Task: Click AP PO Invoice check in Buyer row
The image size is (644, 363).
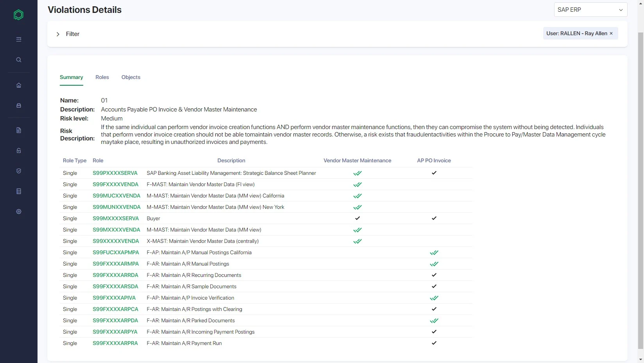Action: (x=434, y=218)
